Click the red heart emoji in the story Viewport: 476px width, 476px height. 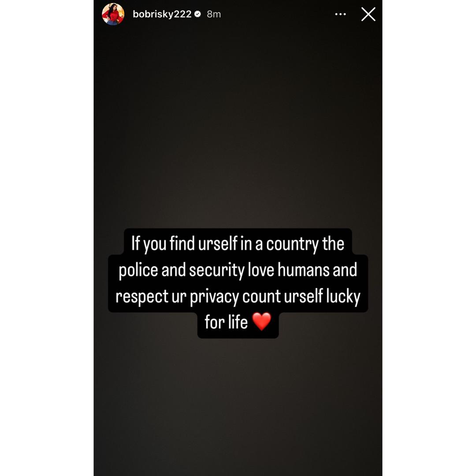coord(262,321)
